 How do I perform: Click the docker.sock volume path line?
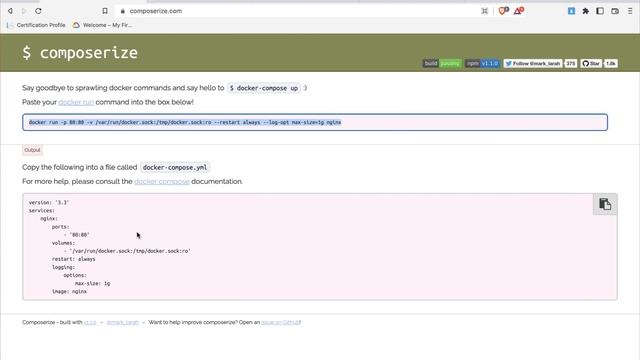click(x=127, y=251)
